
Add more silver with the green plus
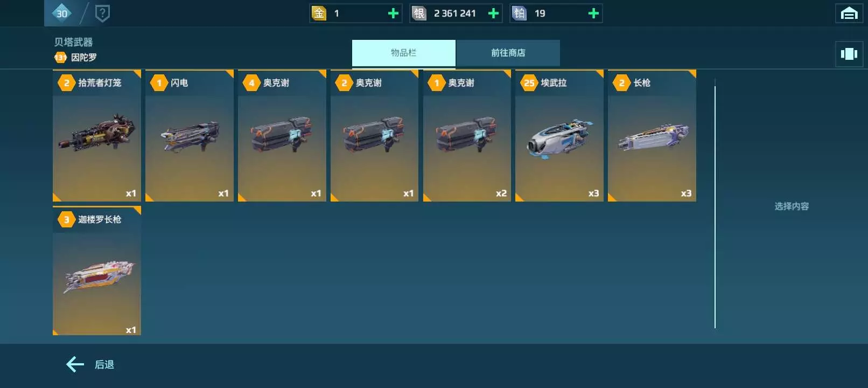(493, 13)
